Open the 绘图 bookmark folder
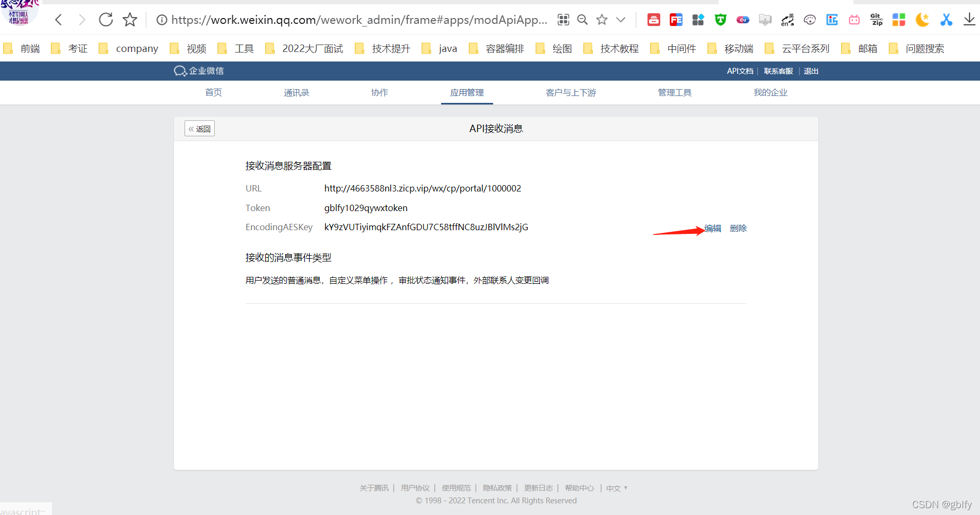The height and width of the screenshot is (515, 980). [x=554, y=49]
